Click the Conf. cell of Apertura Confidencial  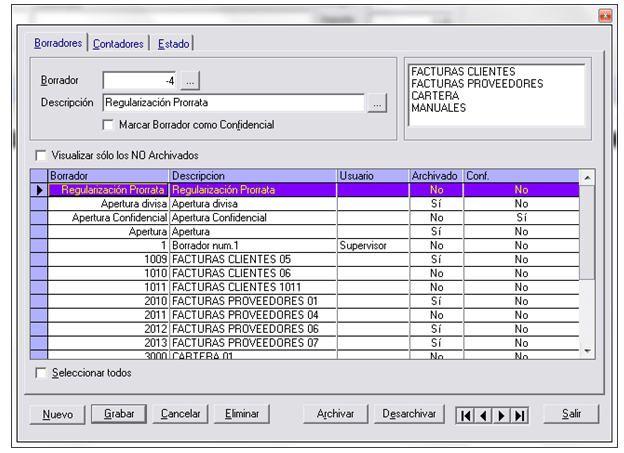click(x=521, y=218)
